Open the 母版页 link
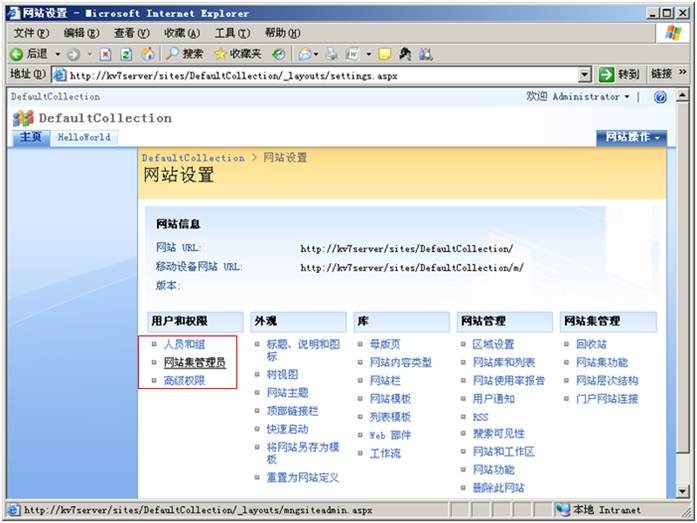This screenshot has width=697, height=523. 385,344
